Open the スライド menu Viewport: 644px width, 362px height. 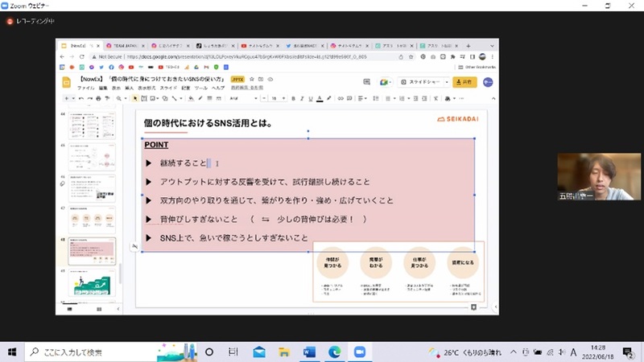pos(168,88)
